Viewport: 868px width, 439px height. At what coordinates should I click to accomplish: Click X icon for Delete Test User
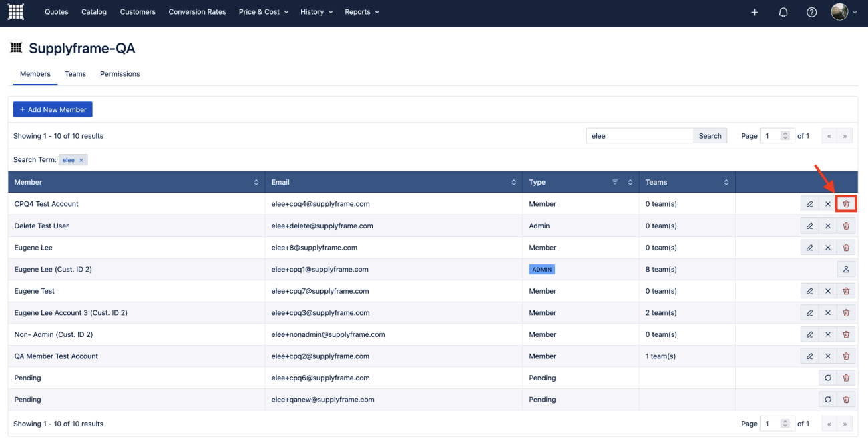(x=828, y=226)
